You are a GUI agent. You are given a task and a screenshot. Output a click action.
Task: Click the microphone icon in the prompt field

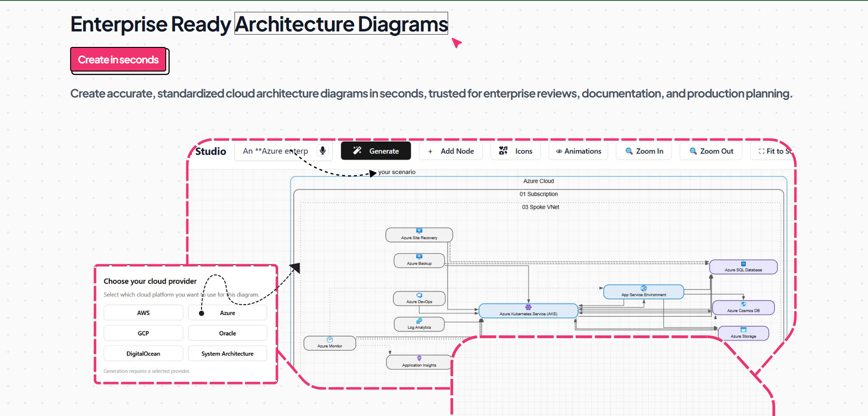coord(322,150)
